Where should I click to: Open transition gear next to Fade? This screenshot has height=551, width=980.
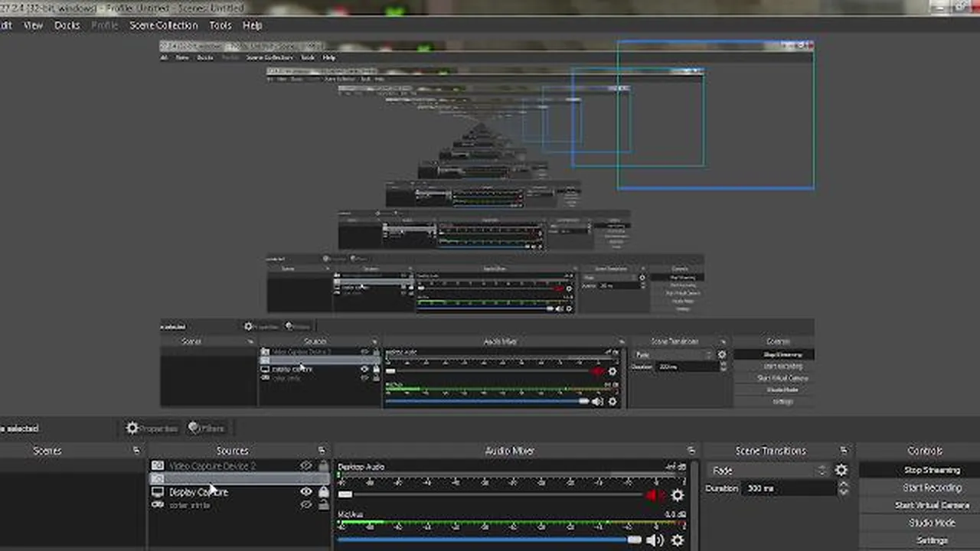tap(841, 470)
